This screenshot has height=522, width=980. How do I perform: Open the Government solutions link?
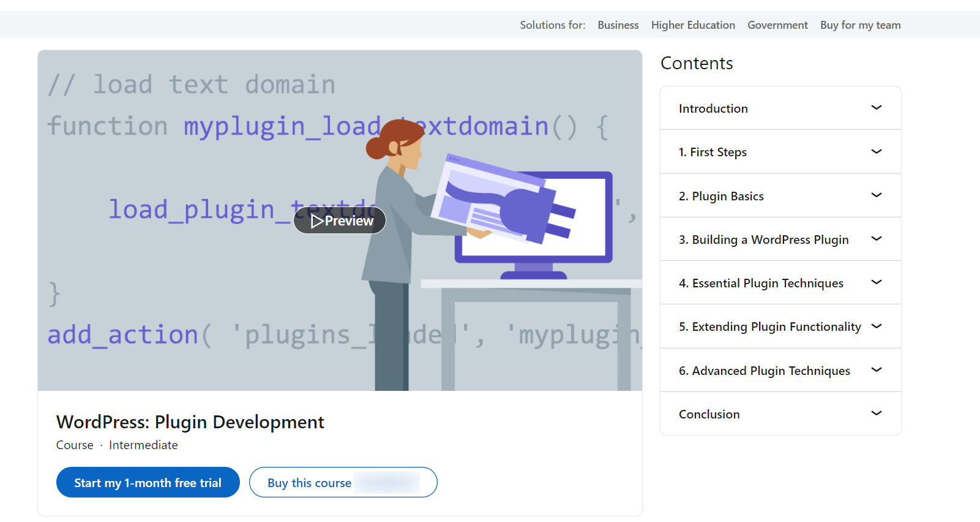pos(777,25)
